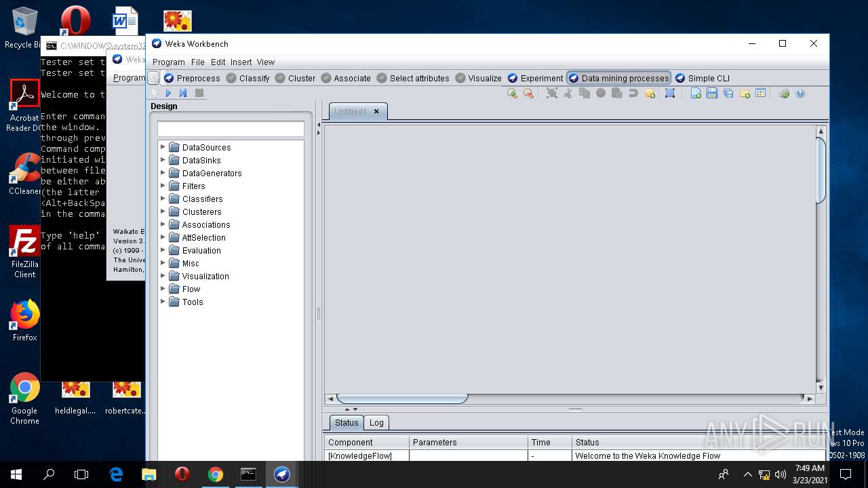Select the Data mining processes perspective
The width and height of the screenshot is (868, 488).
[x=618, y=78]
